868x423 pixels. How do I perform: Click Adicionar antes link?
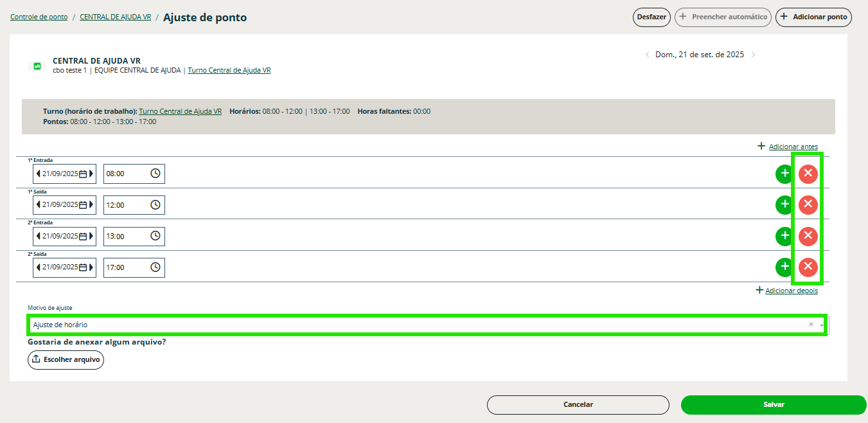point(793,147)
